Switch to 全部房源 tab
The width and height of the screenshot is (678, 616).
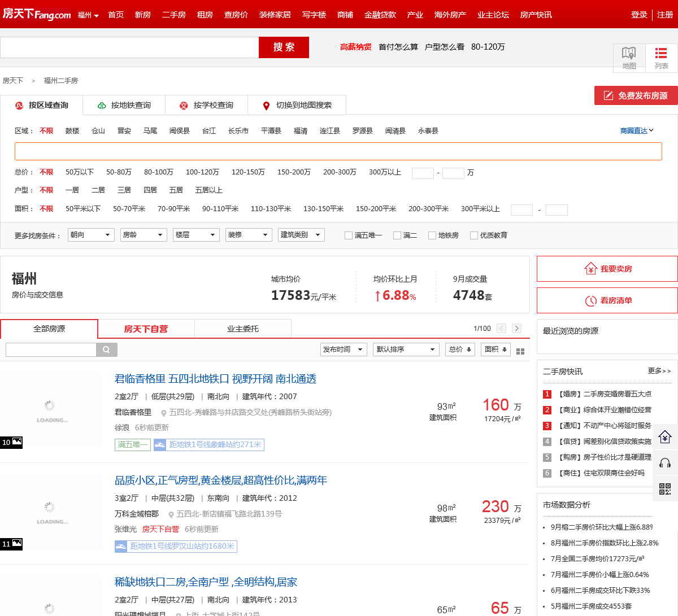click(49, 329)
